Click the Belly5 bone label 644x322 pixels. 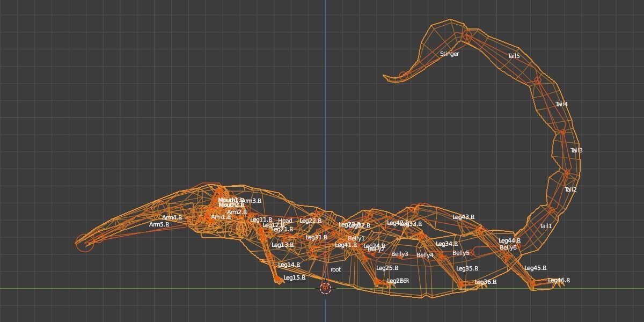[x=461, y=253]
